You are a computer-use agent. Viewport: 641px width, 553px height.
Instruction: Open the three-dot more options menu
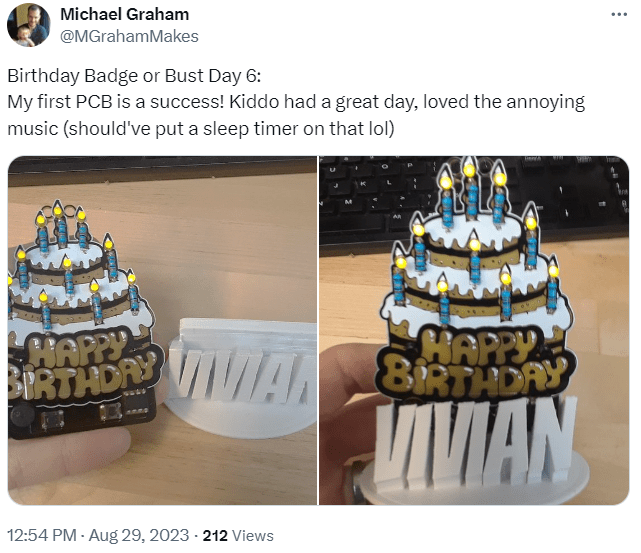coord(619,15)
